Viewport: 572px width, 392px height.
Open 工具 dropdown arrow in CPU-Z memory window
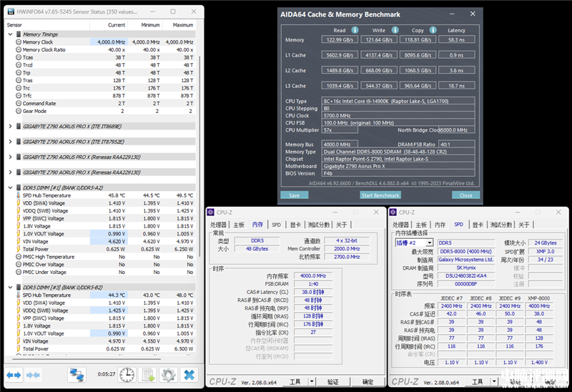point(312,382)
